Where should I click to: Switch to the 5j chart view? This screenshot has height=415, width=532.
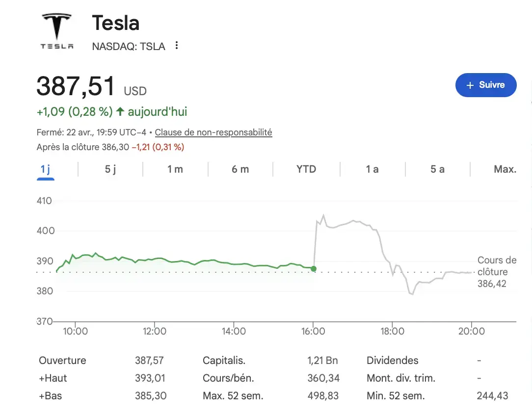coord(110,169)
